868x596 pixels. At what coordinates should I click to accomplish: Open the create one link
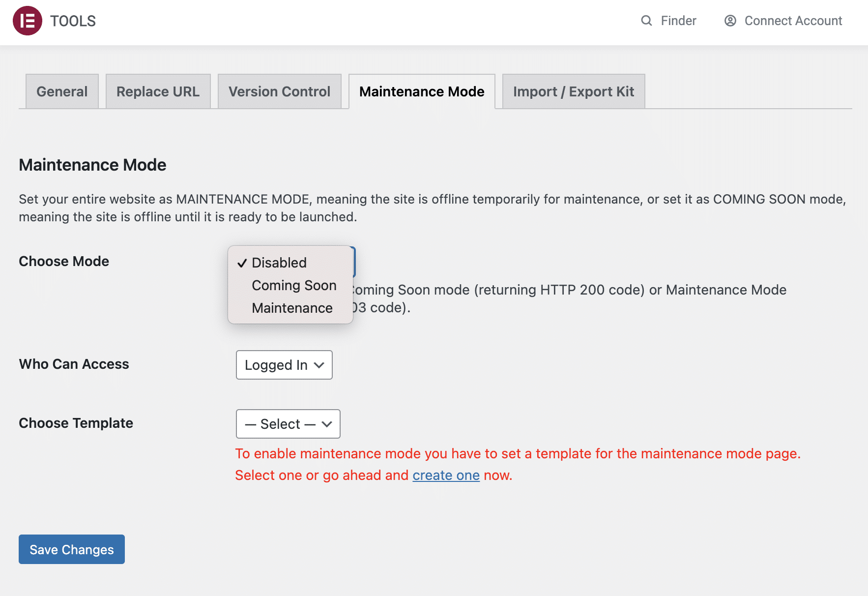point(446,475)
